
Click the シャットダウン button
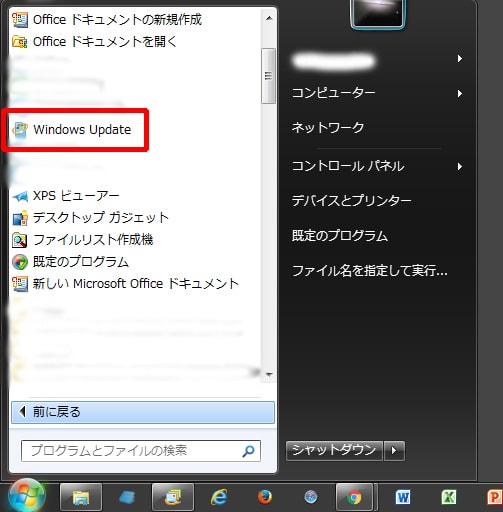(x=334, y=451)
